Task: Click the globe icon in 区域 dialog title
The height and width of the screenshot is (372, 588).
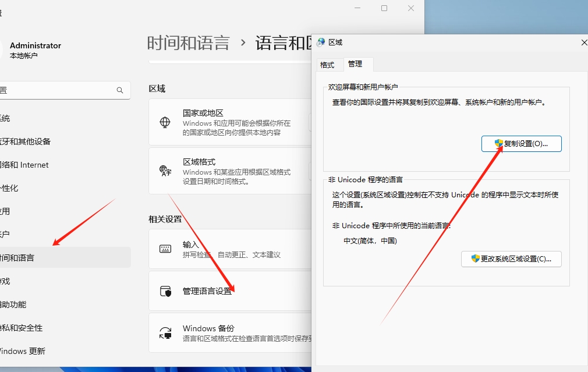Action: click(321, 42)
